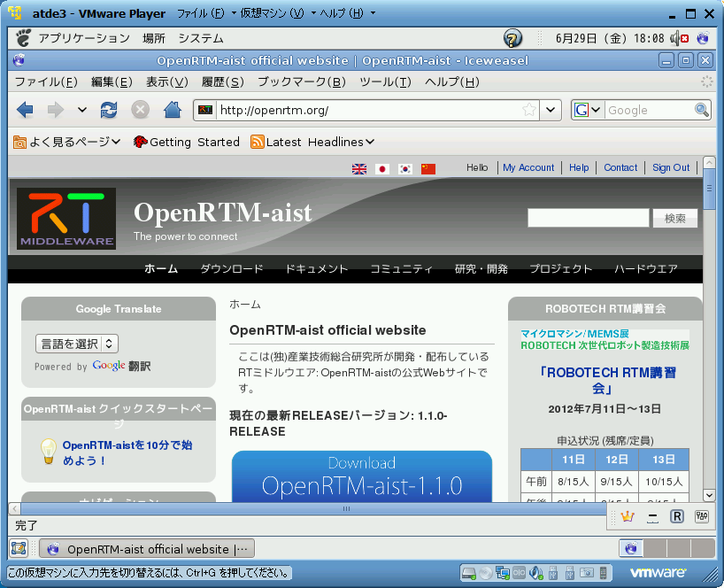Reload the current page
This screenshot has height=588, width=724.
pos(109,110)
